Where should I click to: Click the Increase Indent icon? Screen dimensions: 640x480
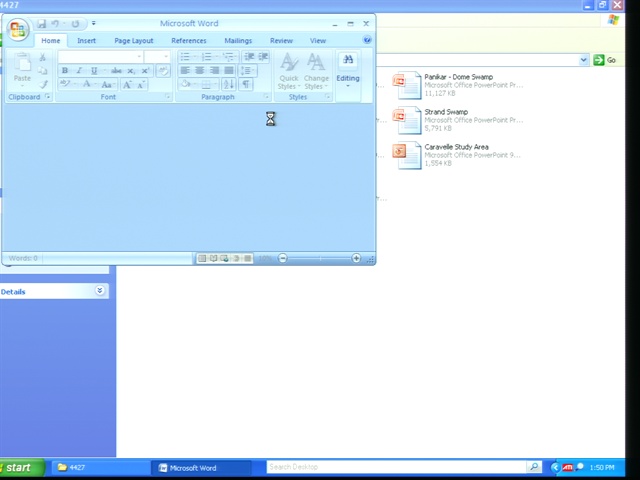click(x=263, y=57)
